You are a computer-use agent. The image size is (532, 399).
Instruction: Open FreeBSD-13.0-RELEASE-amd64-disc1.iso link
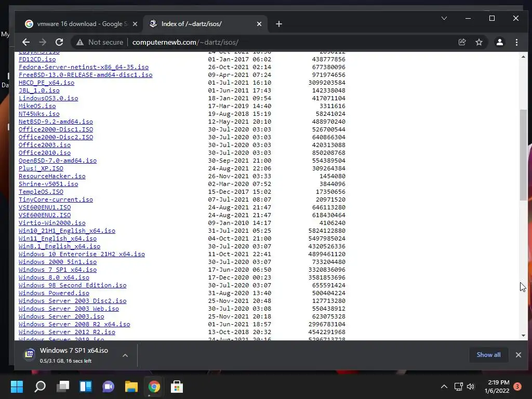(x=86, y=75)
